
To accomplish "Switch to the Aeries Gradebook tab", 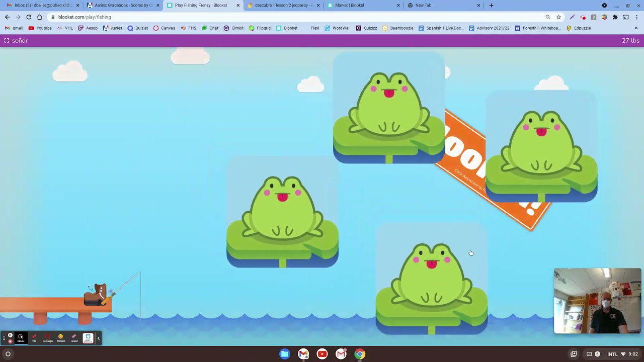I will [x=123, y=6].
